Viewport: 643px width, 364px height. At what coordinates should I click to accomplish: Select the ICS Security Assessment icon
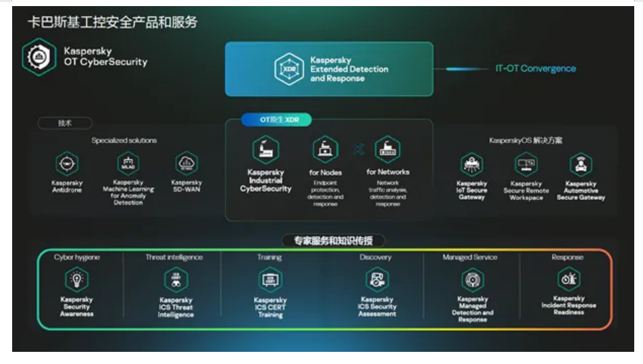pos(376,280)
